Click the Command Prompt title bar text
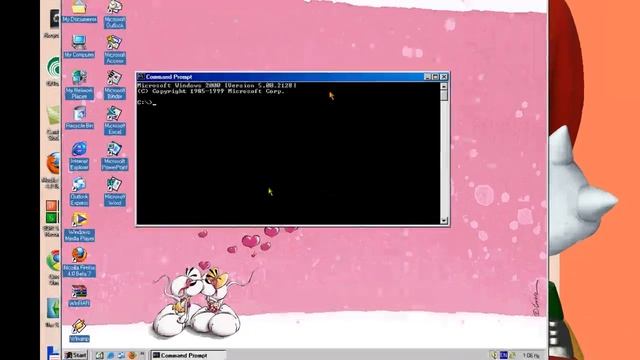The height and width of the screenshot is (360, 640). pos(169,77)
